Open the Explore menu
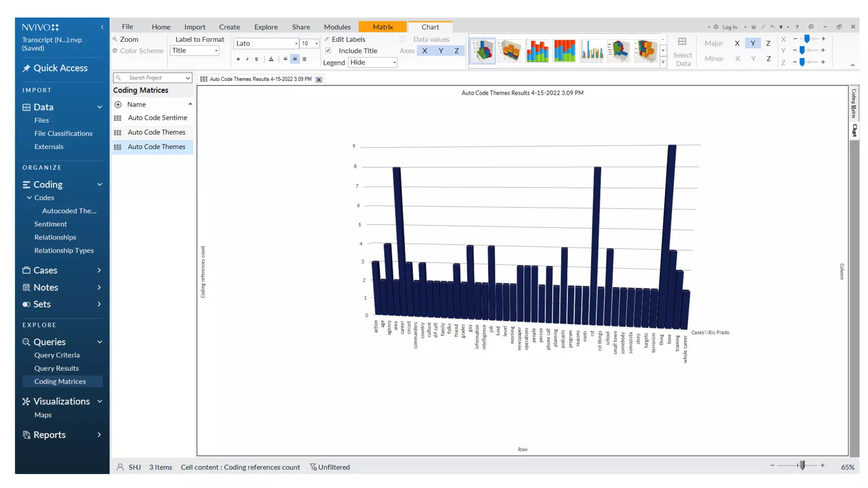This screenshot has height=488, width=868. coord(266,27)
